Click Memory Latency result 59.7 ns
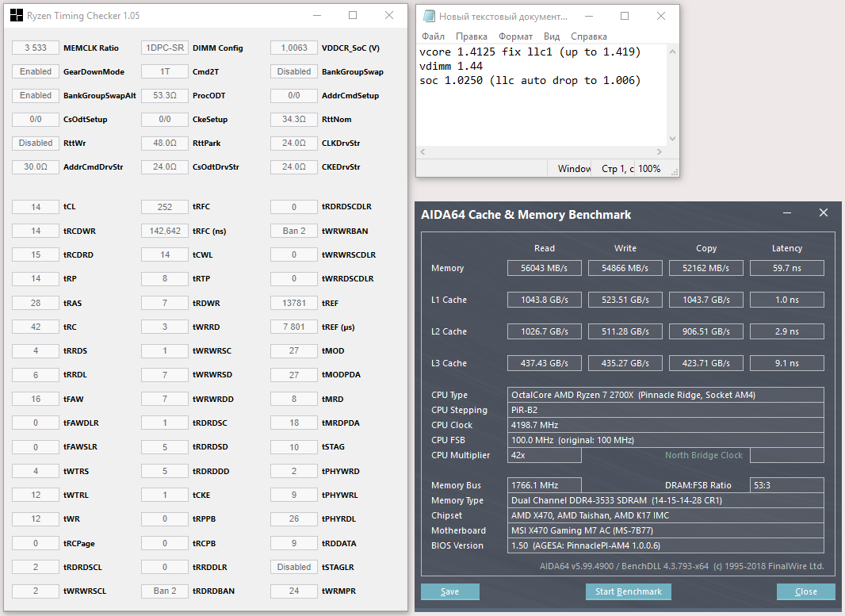 coord(787,268)
